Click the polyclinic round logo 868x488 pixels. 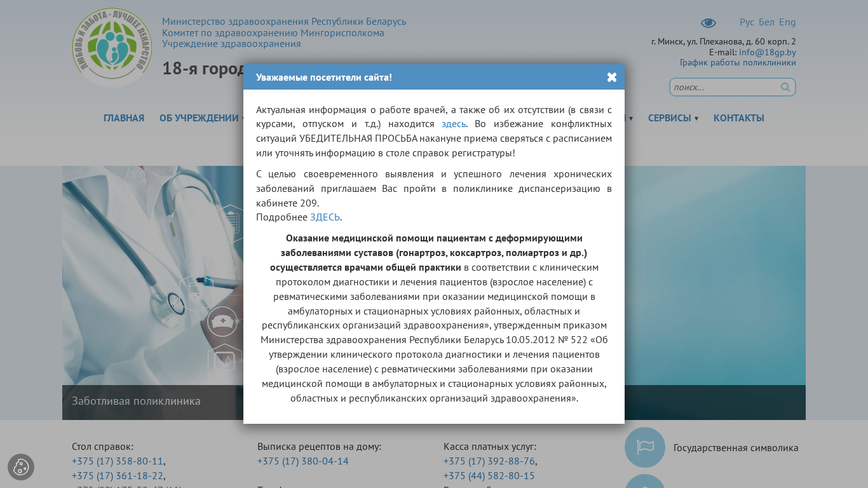point(112,48)
